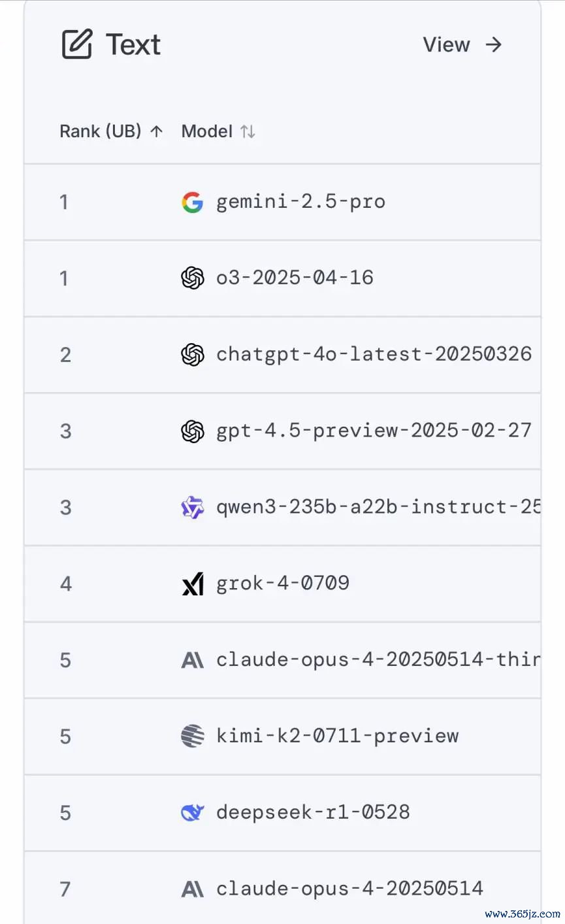Viewport: 565px width, 924px height.
Task: Toggle Model column sort arrows
Action: [248, 131]
